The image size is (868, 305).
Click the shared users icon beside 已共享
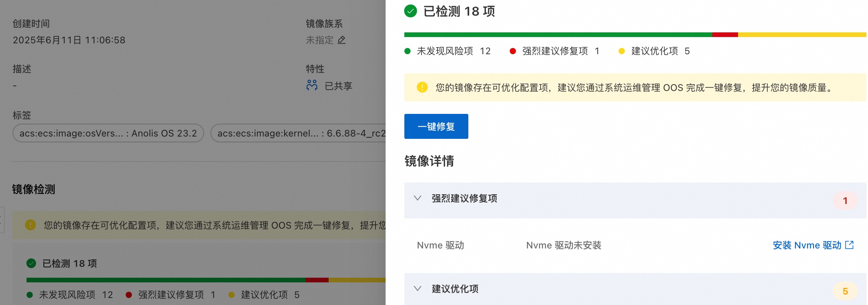point(312,85)
